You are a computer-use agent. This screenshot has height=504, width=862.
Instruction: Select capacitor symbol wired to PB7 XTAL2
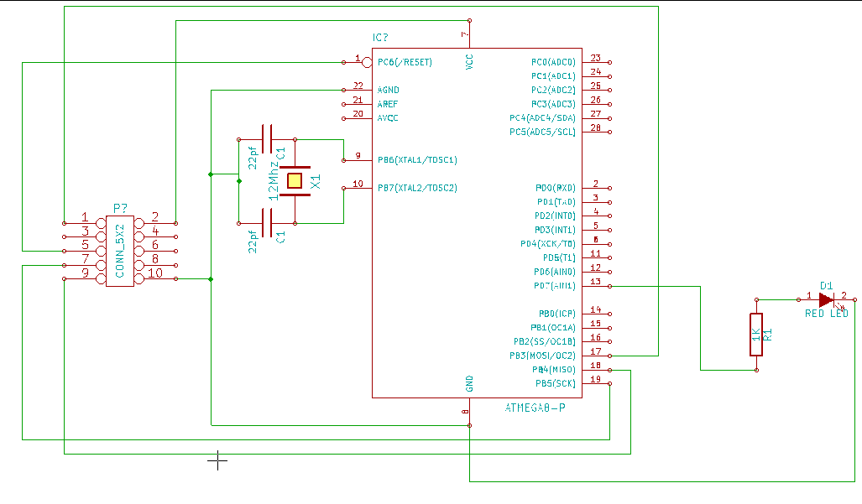[267, 223]
